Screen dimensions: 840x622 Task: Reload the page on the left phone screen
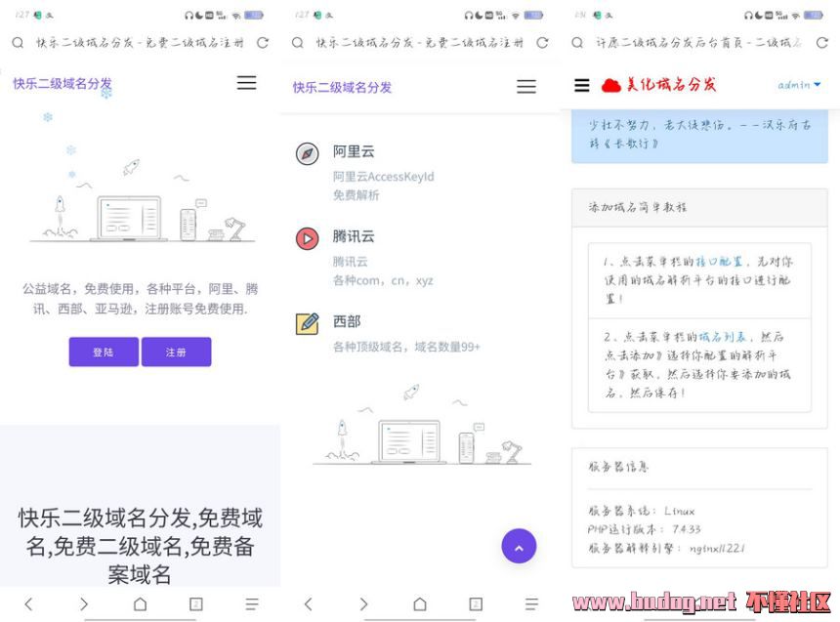click(263, 43)
